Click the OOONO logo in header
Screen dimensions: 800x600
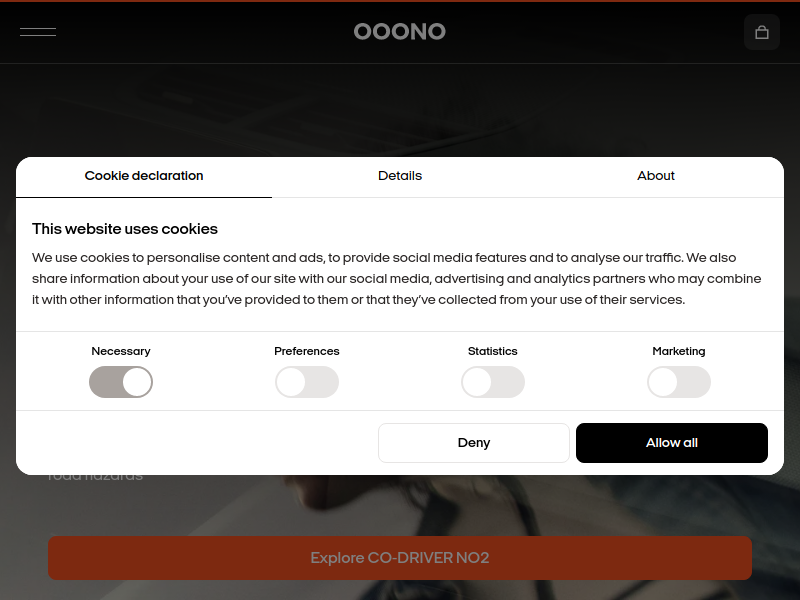click(399, 32)
